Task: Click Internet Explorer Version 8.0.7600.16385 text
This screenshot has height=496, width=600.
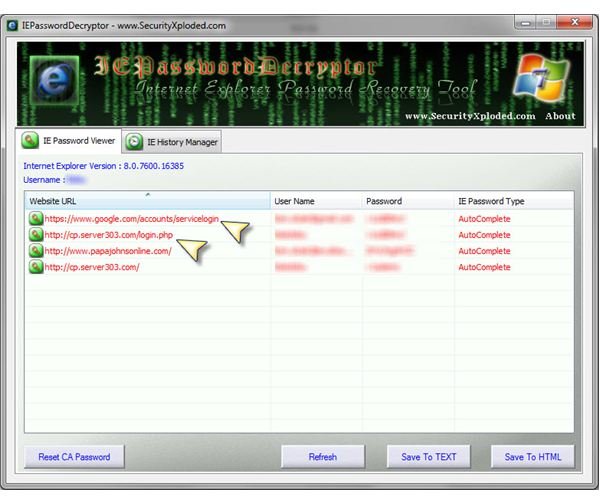Action: pyautogui.click(x=103, y=166)
